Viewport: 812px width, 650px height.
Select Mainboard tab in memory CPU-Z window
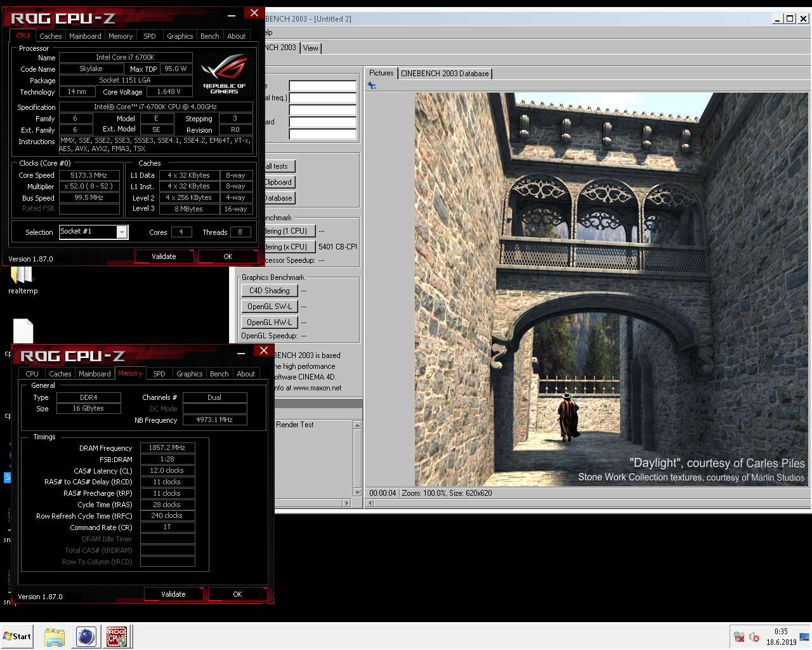[x=95, y=374]
